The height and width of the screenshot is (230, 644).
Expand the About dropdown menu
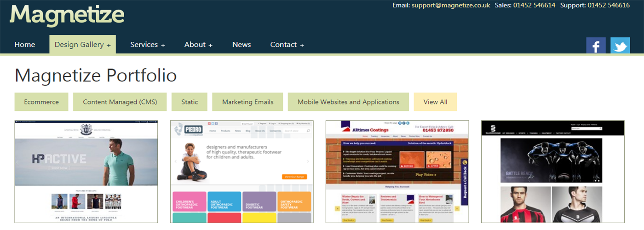(x=198, y=45)
